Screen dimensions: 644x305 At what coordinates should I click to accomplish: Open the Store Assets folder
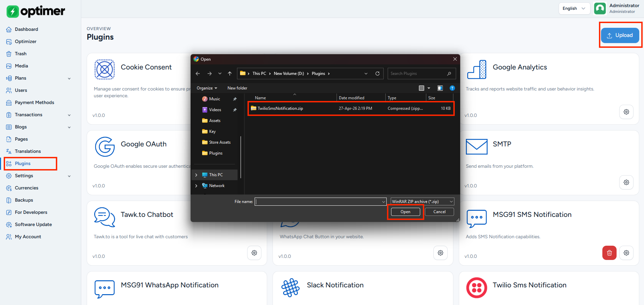(220, 142)
